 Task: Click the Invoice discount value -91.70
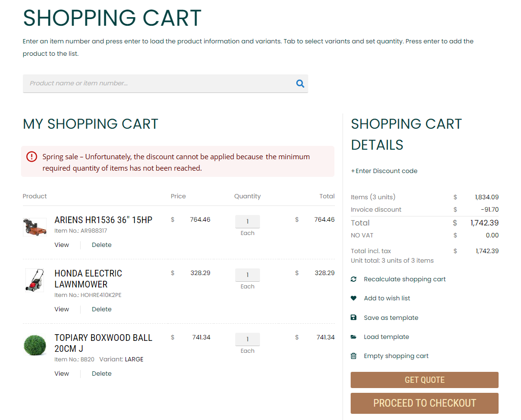[x=490, y=209]
